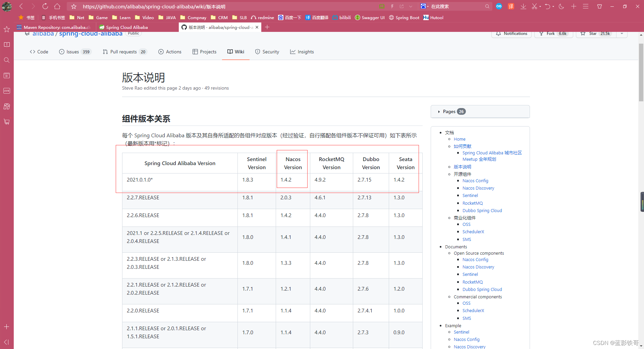Click the undo closed tab icon
The width and height of the screenshot is (644, 349).
(x=548, y=6)
